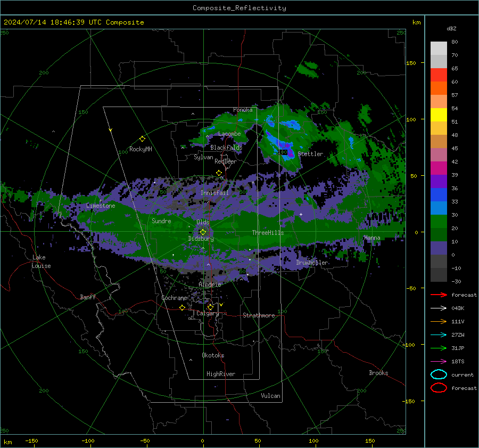This screenshot has width=479, height=448.
Task: Click the RedDeer city label
Action: 226,161
